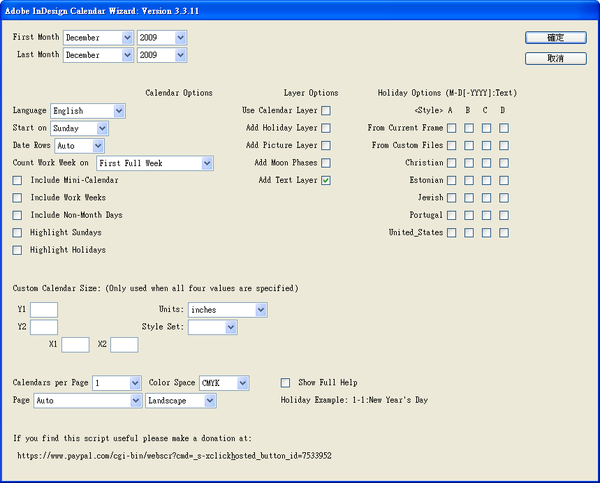Screen dimensions: 600x483
Task: Click the PayPal donation URL text
Action: [174, 456]
